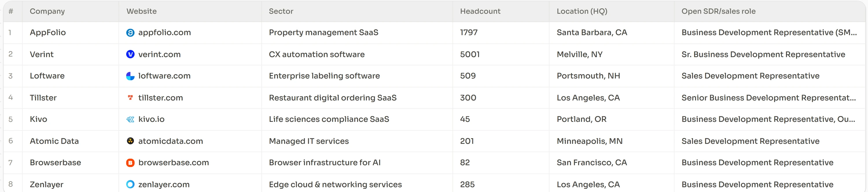Select the Atomic Data company cell
The height and width of the screenshot is (192, 868).
(x=70, y=141)
